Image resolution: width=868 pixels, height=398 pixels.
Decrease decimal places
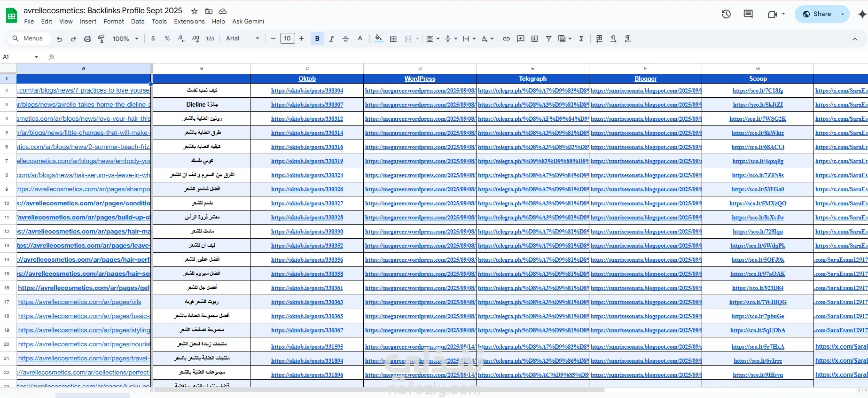pos(181,39)
